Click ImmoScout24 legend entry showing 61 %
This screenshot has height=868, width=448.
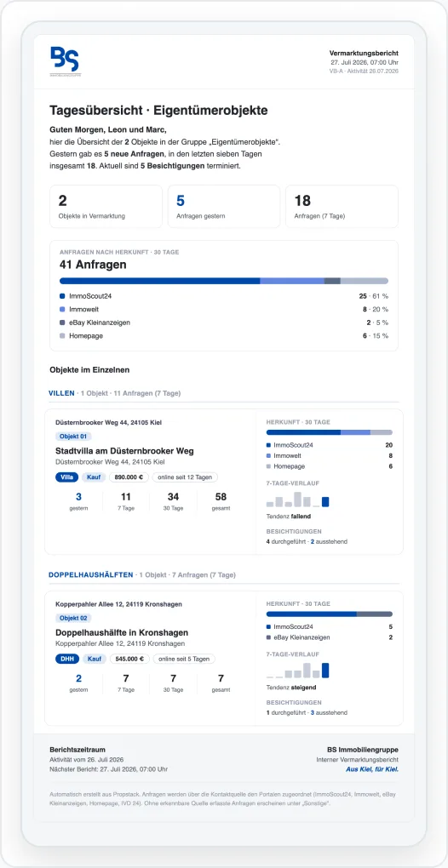click(x=224, y=296)
